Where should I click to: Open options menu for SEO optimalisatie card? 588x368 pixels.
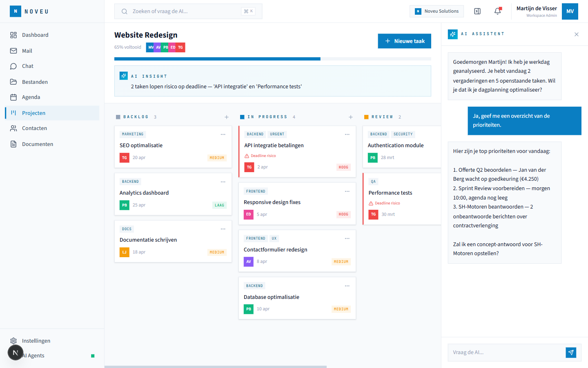(x=223, y=134)
